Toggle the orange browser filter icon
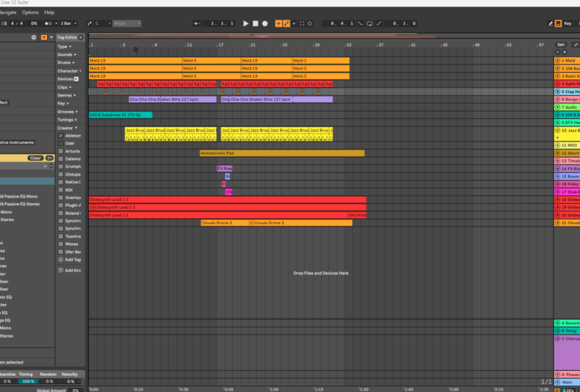This screenshot has width=580, height=392. (44, 37)
